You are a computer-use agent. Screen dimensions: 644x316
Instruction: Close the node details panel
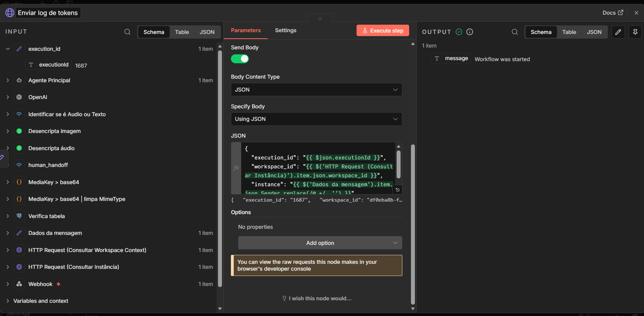636,13
